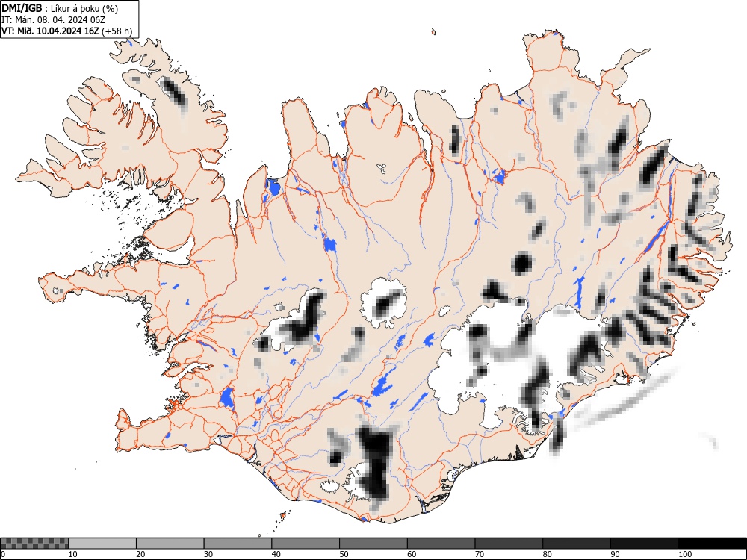Click the '30' label on the scale
747x560 pixels.
tap(208, 554)
